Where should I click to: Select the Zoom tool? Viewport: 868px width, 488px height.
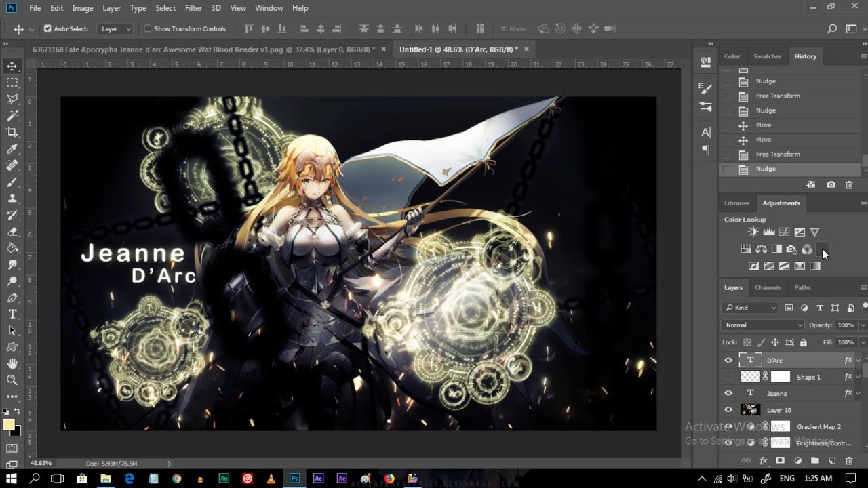(12, 380)
